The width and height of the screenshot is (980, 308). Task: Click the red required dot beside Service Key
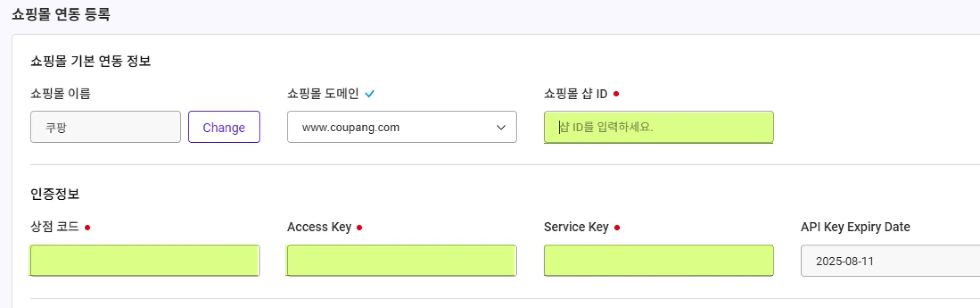tap(617, 228)
